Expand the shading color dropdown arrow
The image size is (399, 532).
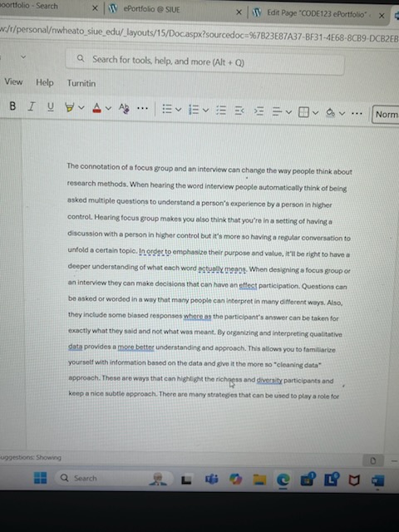click(x=342, y=113)
